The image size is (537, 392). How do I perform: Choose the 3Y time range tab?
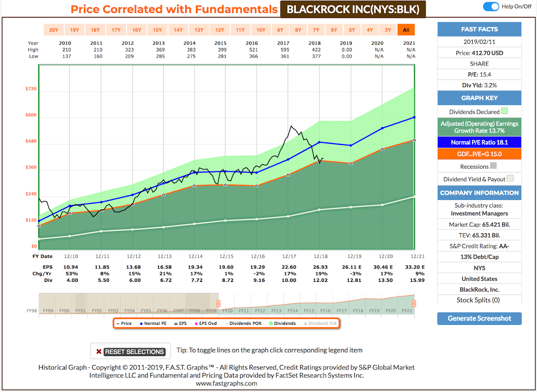coord(388,30)
